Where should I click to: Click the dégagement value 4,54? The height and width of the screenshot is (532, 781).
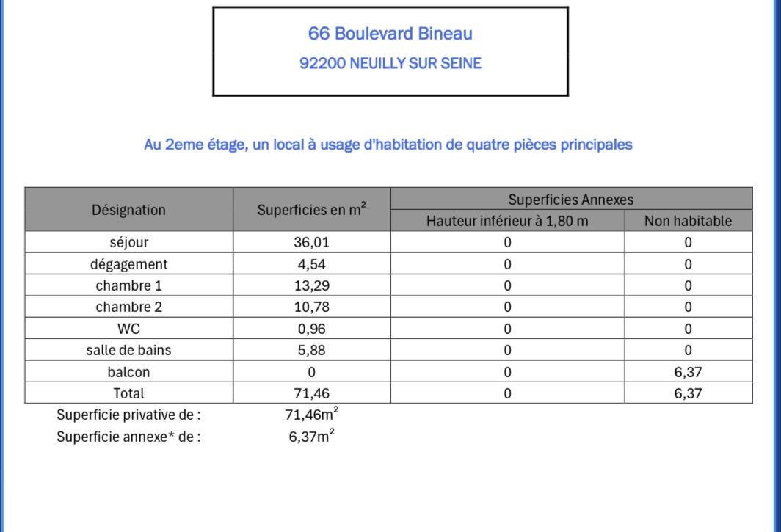click(311, 264)
